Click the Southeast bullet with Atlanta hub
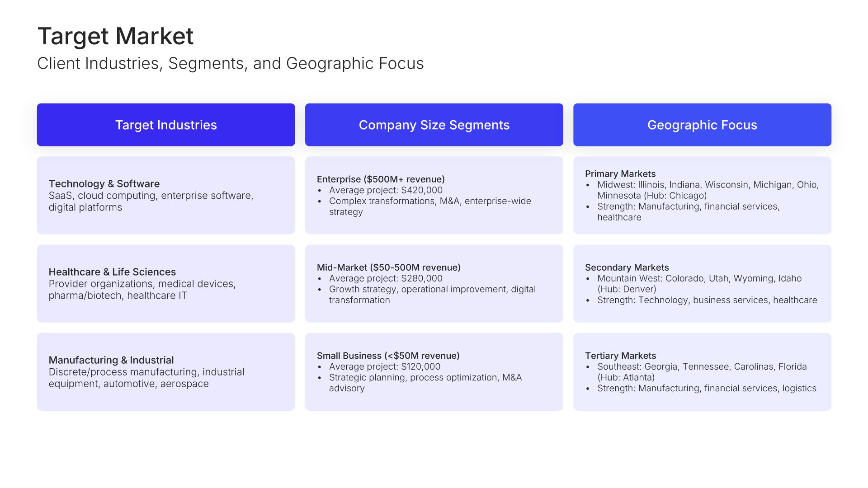The width and height of the screenshot is (868, 488). pos(702,372)
